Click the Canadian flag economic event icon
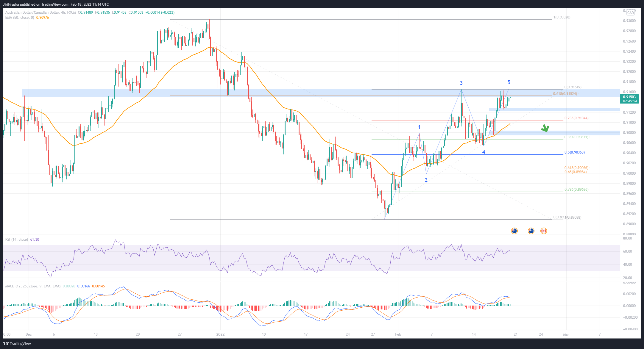644x349 pixels. pyautogui.click(x=543, y=231)
